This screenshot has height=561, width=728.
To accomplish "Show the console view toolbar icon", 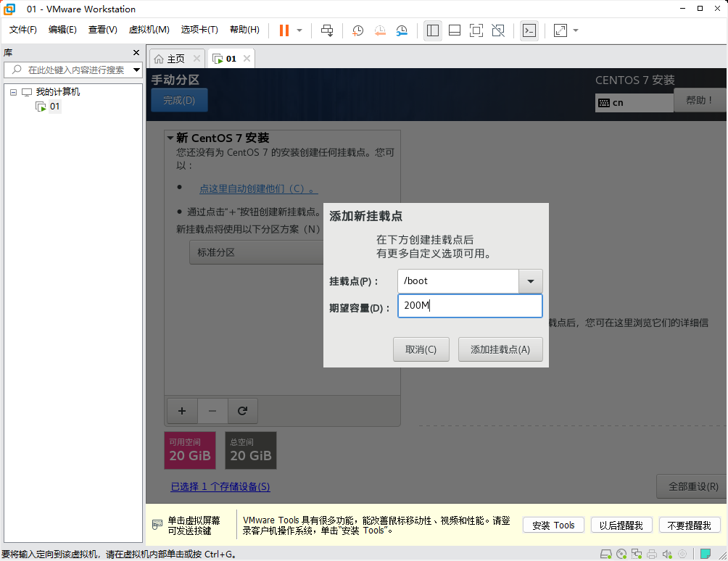I will [x=529, y=30].
